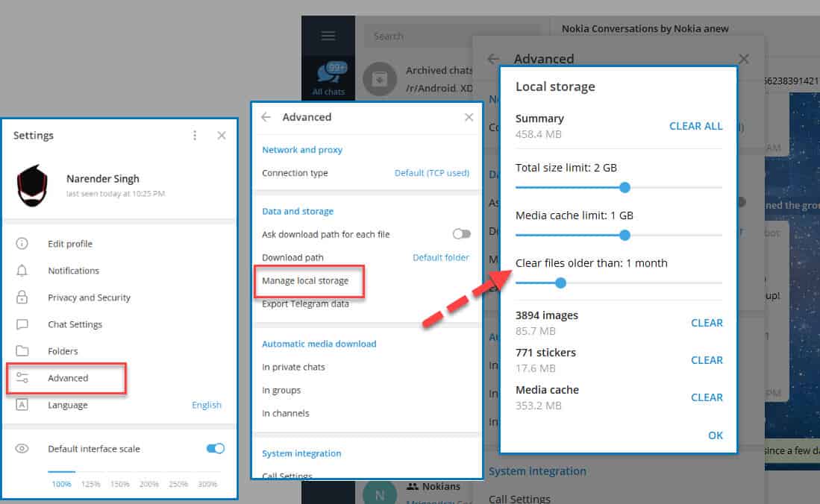The image size is (820, 504).
Task: Open Manage local storage
Action: pyautogui.click(x=304, y=281)
